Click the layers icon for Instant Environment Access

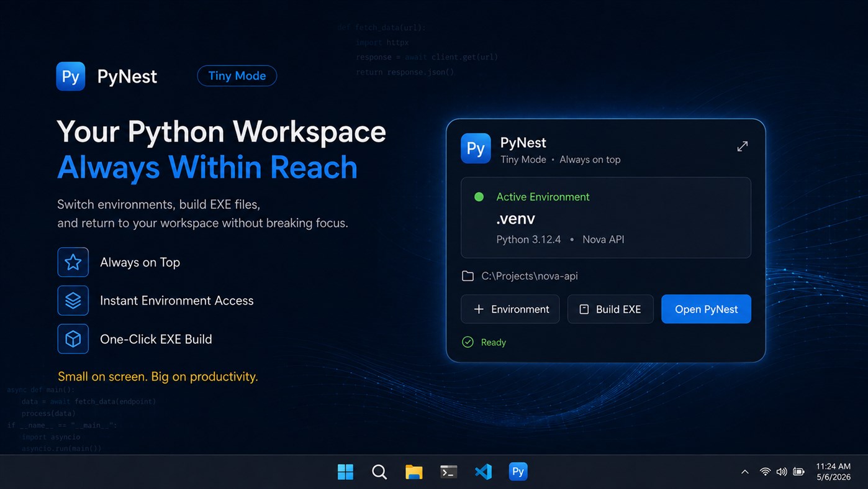(x=73, y=301)
